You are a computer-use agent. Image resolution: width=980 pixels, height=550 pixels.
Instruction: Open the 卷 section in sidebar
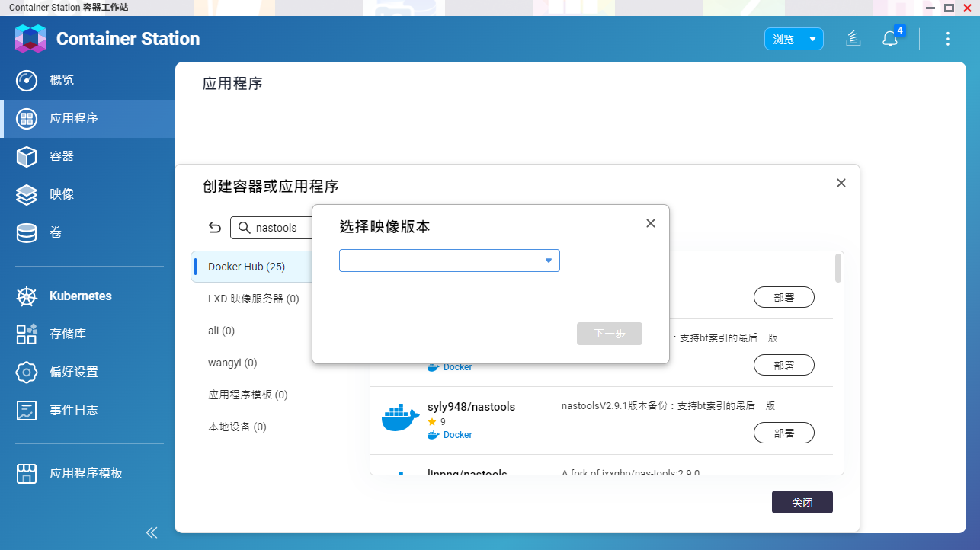tap(88, 232)
